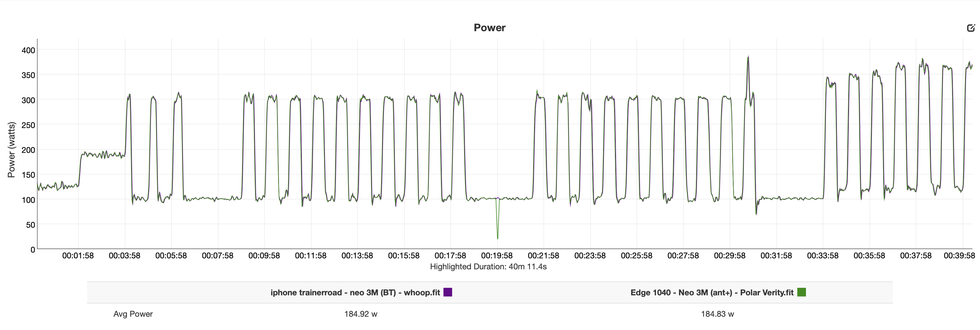Image resolution: width=980 pixels, height=330 pixels.
Task: Click the purple iphone trainerroad color swatch
Action: [448, 292]
